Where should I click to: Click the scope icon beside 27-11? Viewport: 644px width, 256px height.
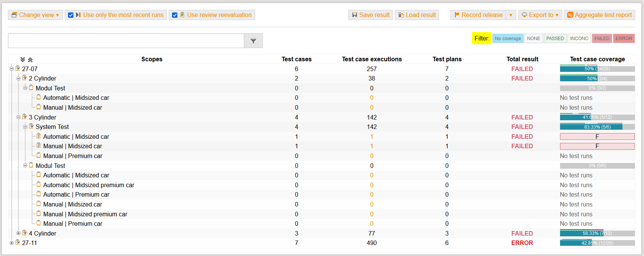(x=18, y=242)
